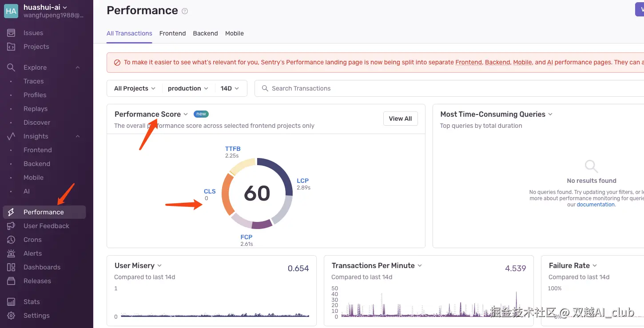Viewport: 644px width, 328px height.
Task: Click the User Feedback megaphone icon
Action: coord(11,226)
